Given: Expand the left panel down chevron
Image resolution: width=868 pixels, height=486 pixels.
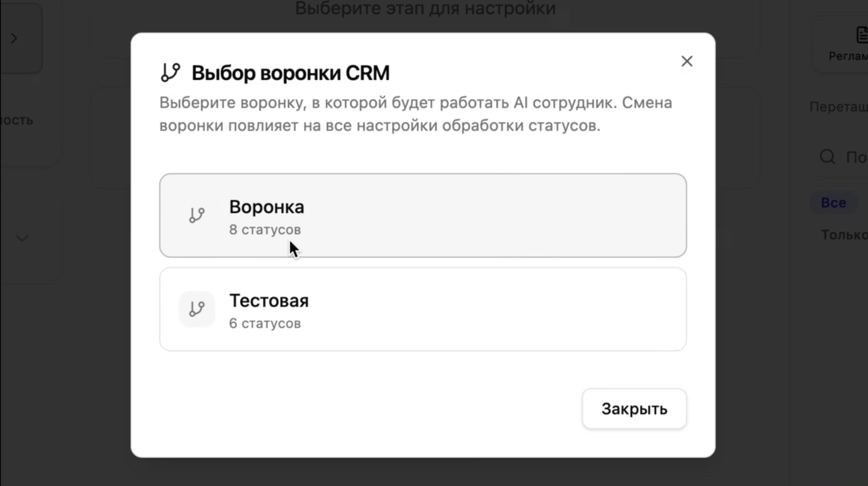Looking at the screenshot, I should tap(22, 238).
